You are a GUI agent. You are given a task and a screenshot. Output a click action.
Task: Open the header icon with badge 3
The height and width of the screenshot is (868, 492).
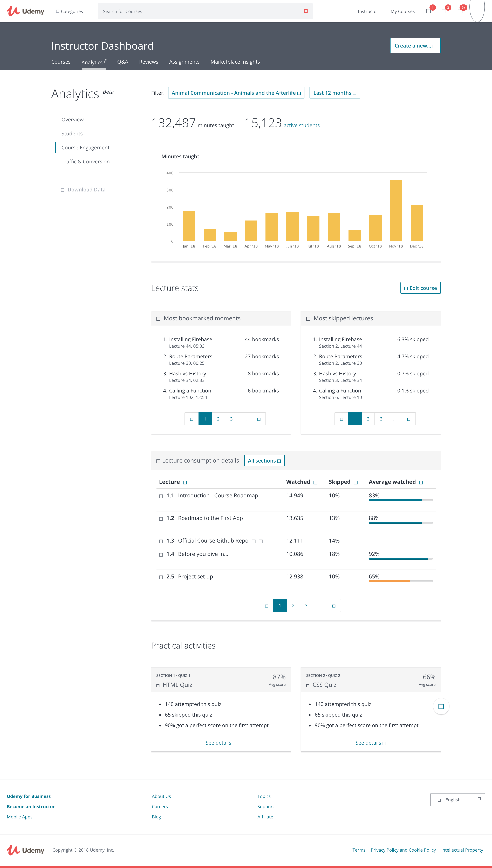tap(444, 11)
